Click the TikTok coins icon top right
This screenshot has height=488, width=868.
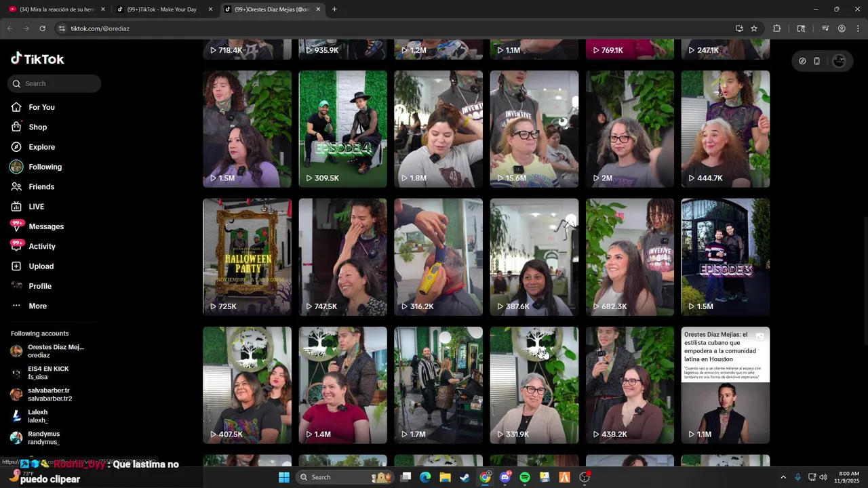pyautogui.click(x=802, y=61)
